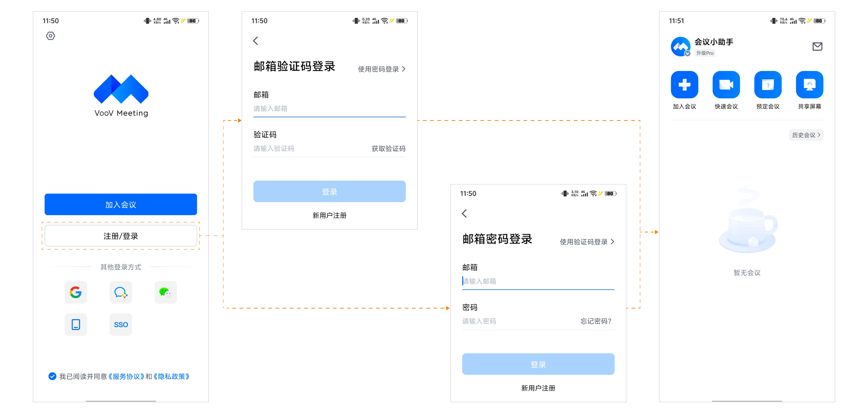Go back from 邮箱验证码登录 screen

(x=255, y=41)
